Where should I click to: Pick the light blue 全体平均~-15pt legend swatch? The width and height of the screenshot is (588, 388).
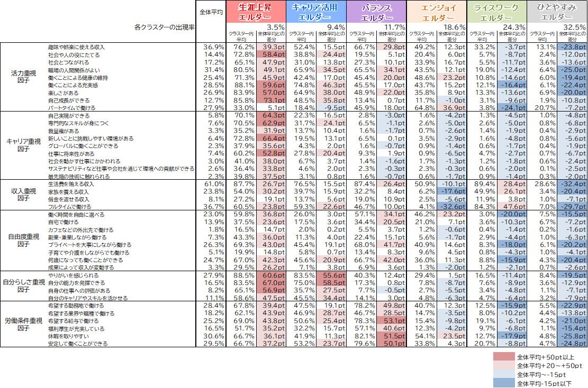504,374
